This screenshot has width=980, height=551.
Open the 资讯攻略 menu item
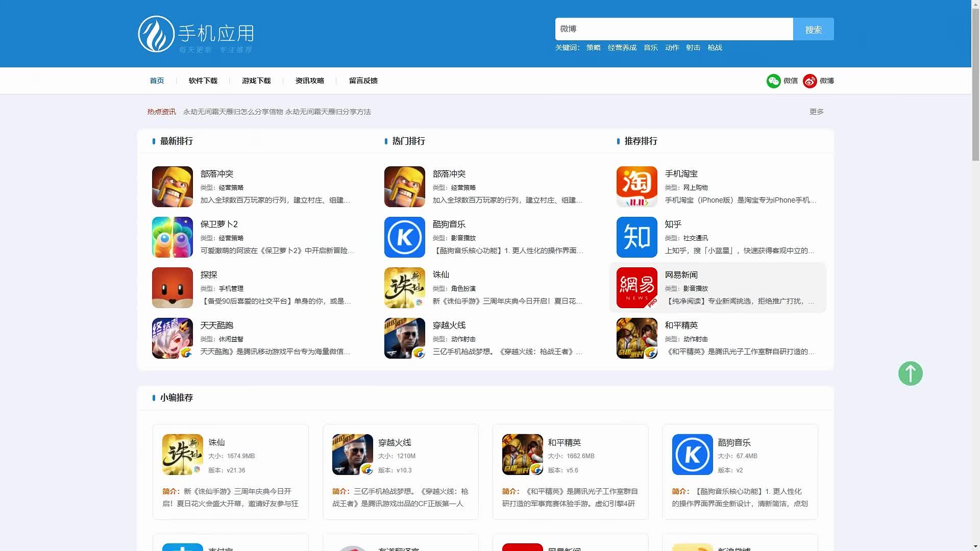(309, 81)
